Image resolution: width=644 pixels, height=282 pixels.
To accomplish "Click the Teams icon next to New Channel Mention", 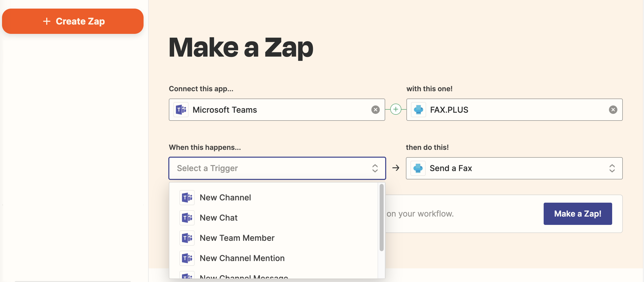I will 187,258.
